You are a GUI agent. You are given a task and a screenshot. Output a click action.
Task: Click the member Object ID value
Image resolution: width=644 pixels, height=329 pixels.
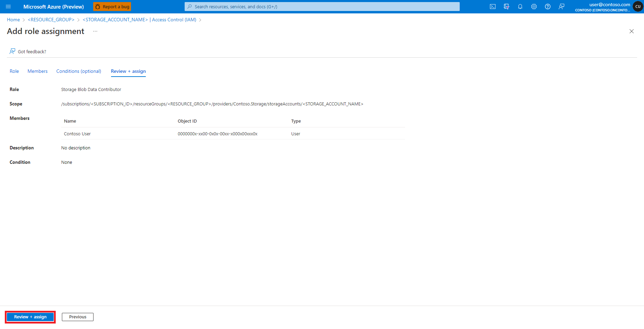218,134
